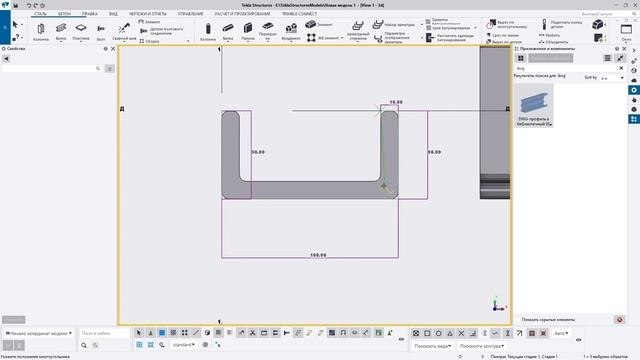Image resolution: width=640 pixels, height=360 pixels.
Task: Click Combine (Объединить) command
Action: (x=553, y=42)
